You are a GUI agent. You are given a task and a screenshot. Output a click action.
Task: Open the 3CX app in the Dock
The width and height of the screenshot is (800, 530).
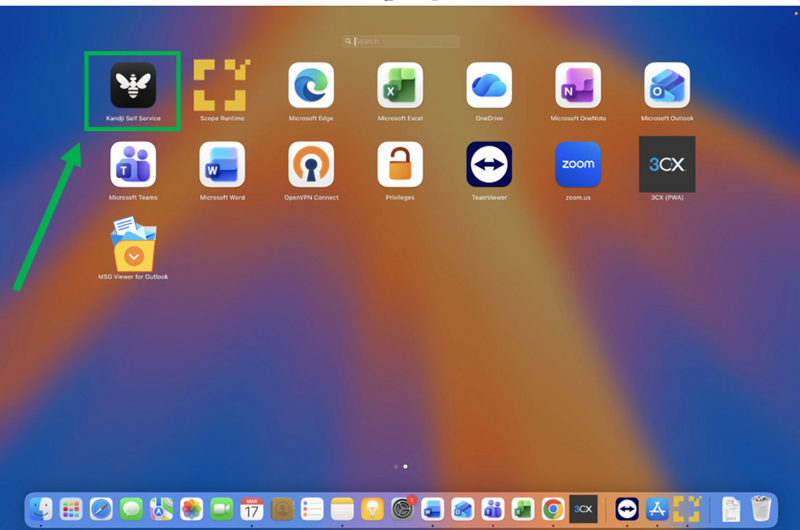583,509
